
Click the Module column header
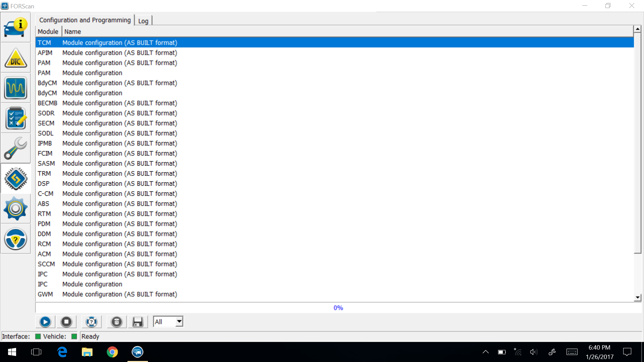click(x=48, y=32)
